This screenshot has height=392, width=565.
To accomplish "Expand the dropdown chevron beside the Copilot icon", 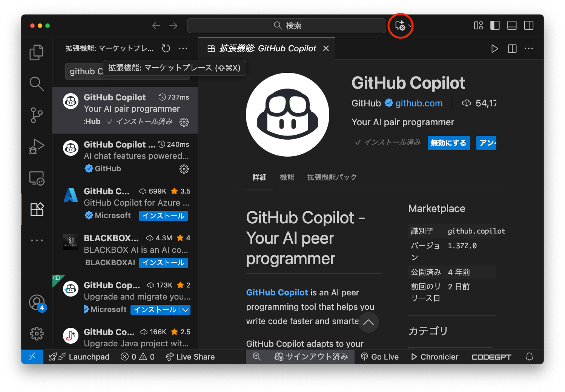I will (x=410, y=26).
